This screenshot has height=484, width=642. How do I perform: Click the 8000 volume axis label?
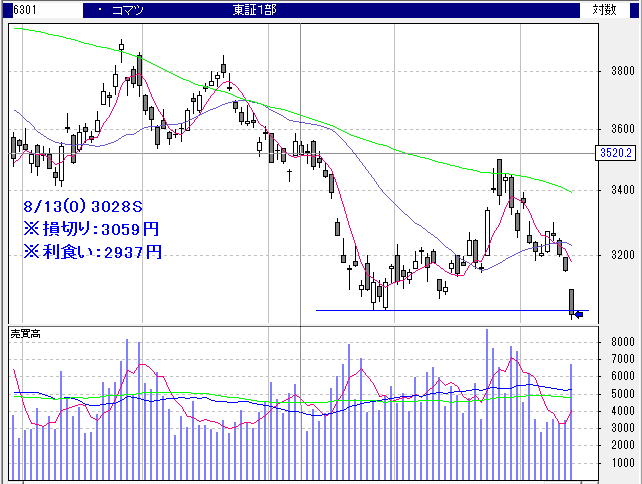click(612, 342)
